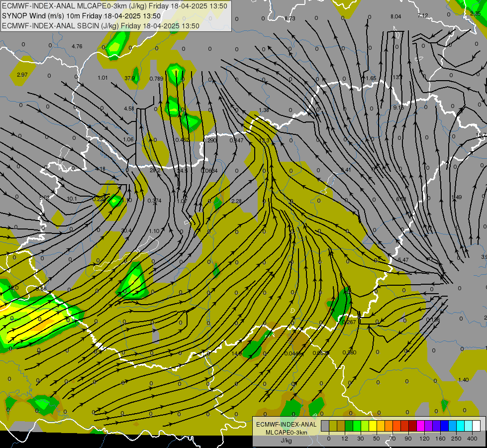Select the map value 12.0
Screen dimensions: 487x448
click(13, 288)
